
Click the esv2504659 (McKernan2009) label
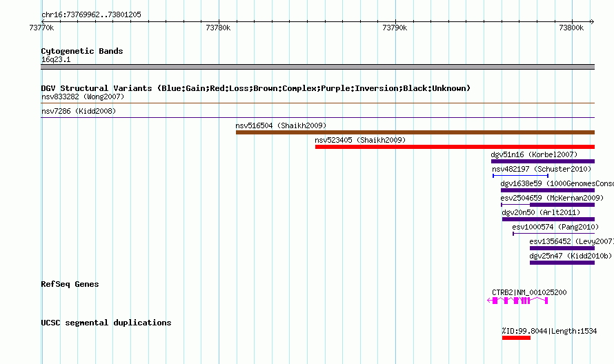tap(552, 198)
